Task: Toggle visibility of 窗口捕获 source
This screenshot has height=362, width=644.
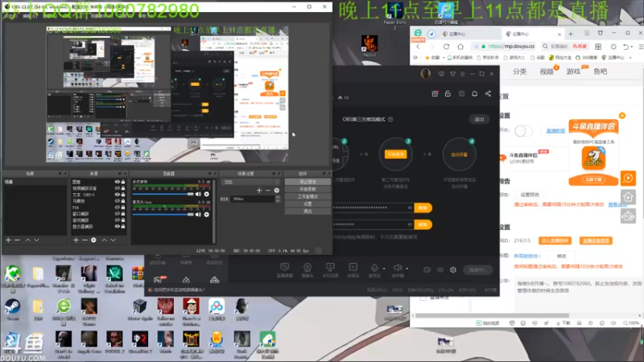Action: coord(117,214)
